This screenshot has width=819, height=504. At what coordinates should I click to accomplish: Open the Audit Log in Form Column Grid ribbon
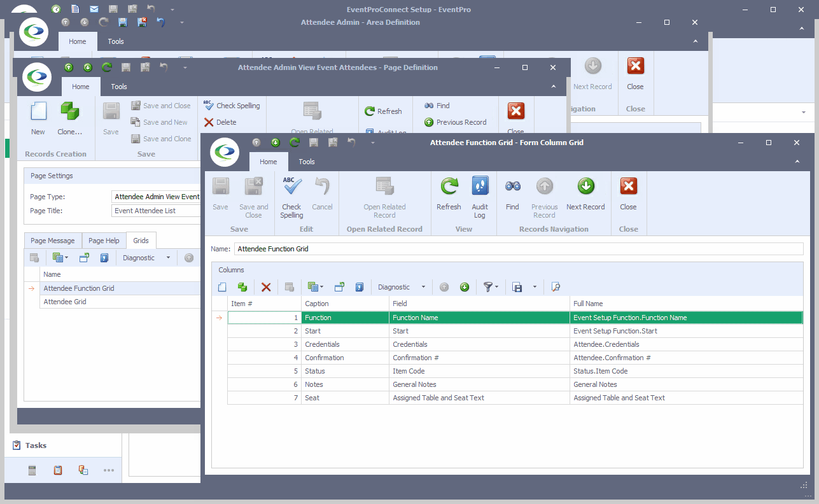pyautogui.click(x=480, y=197)
